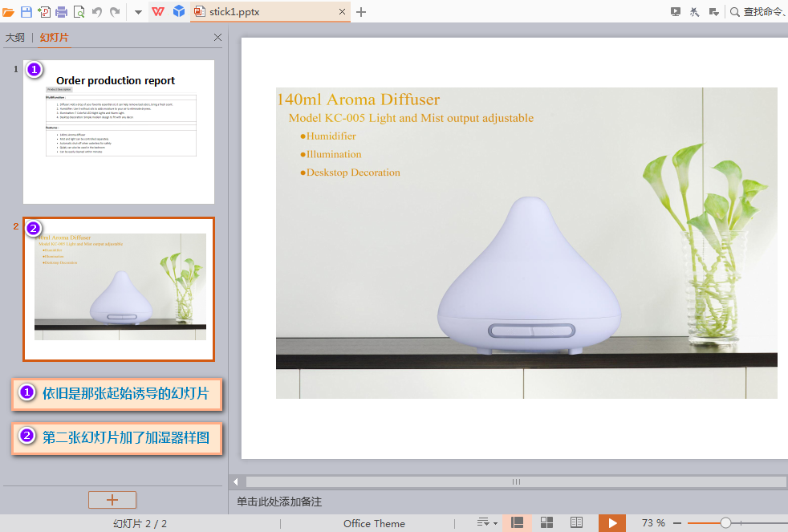This screenshot has width=788, height=532.
Task: Click the slideshow monitor icon in the top right
Action: pos(676,11)
